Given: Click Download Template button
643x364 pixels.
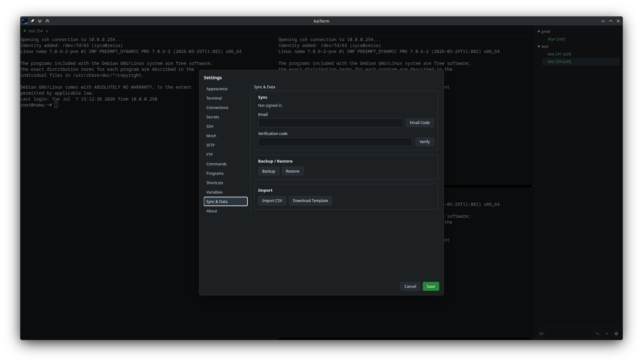Looking at the screenshot, I should point(310,201).
